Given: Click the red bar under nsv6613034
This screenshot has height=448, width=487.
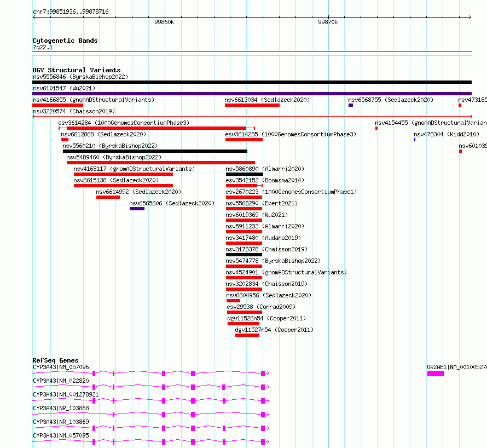Looking at the screenshot, I should (x=252, y=105).
